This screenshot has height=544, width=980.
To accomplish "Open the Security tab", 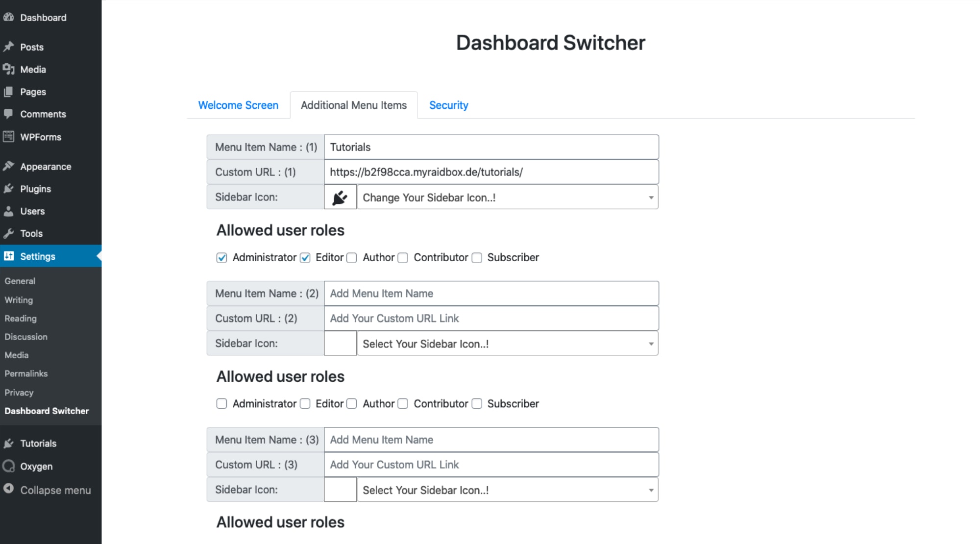I will [448, 105].
